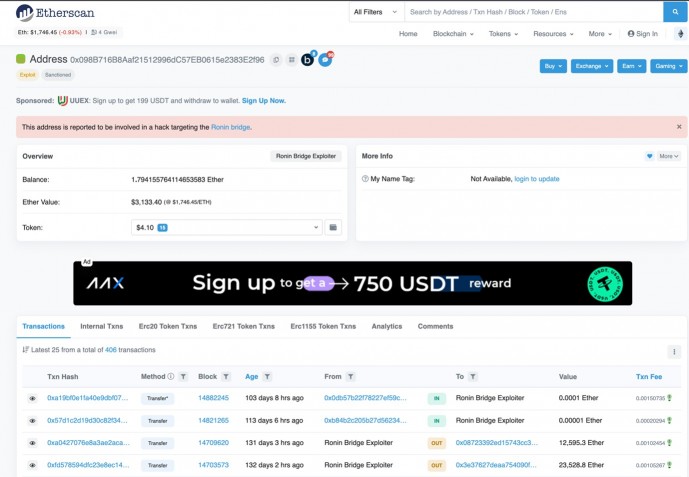
Task: Open the three-dot options above the table
Action: pyautogui.click(x=674, y=351)
